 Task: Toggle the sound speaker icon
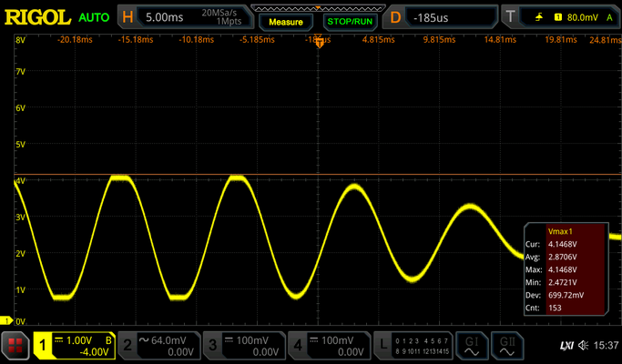583,346
